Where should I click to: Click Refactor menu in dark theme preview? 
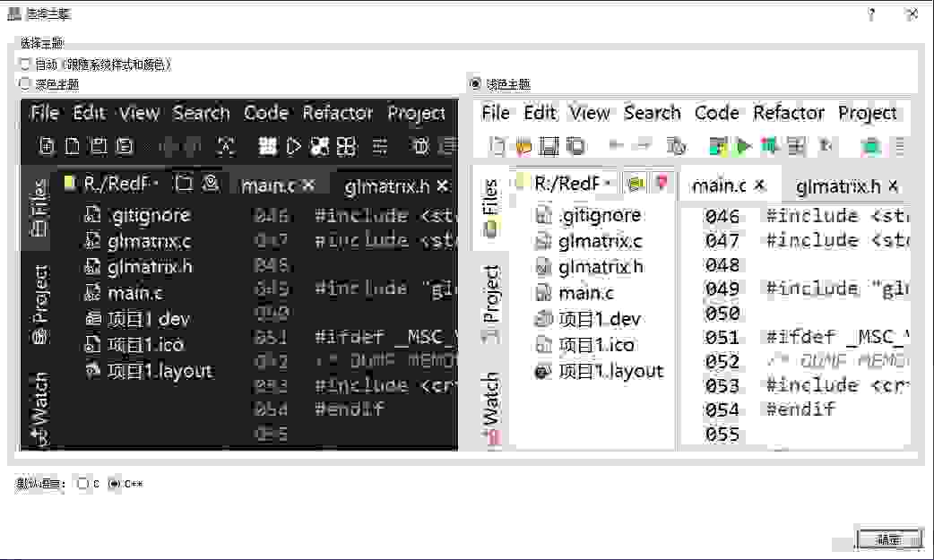(337, 113)
